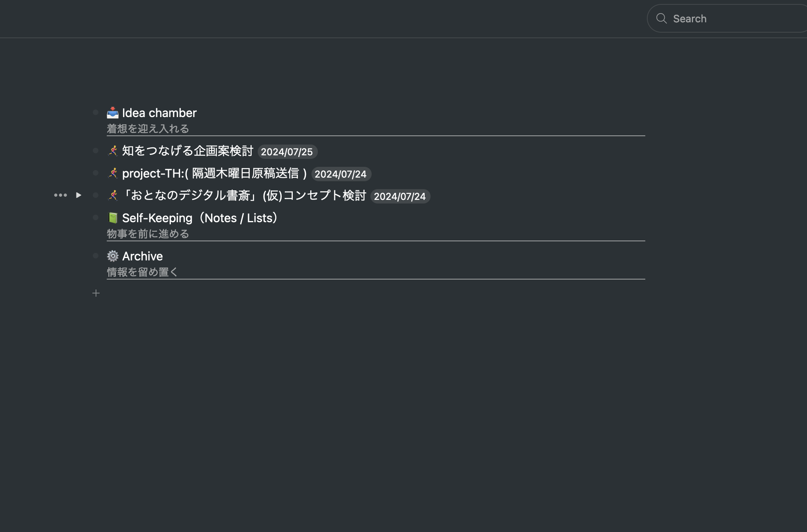Click the 2024/07/25 date tag
Image resolution: width=807 pixels, height=532 pixels.
click(288, 152)
